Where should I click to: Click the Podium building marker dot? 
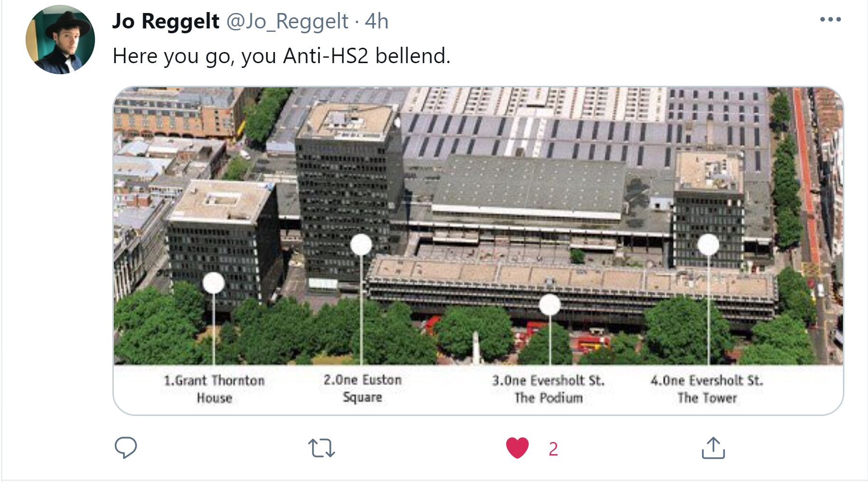pyautogui.click(x=550, y=305)
